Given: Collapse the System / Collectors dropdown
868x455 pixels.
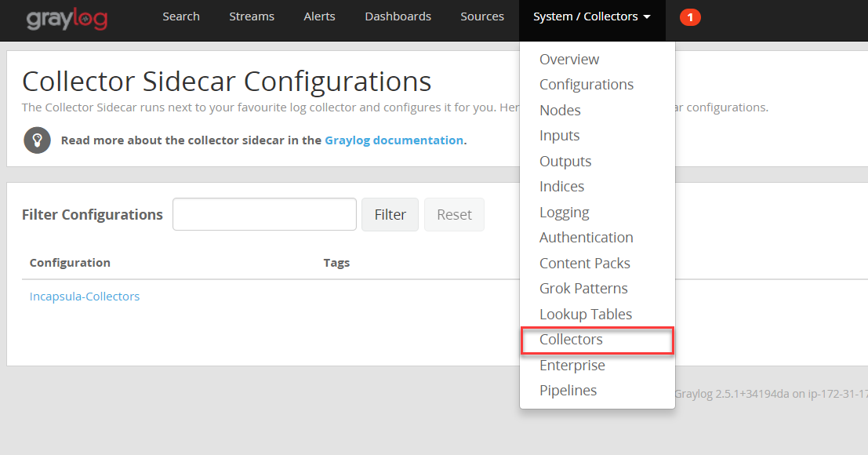Looking at the screenshot, I should (x=592, y=16).
